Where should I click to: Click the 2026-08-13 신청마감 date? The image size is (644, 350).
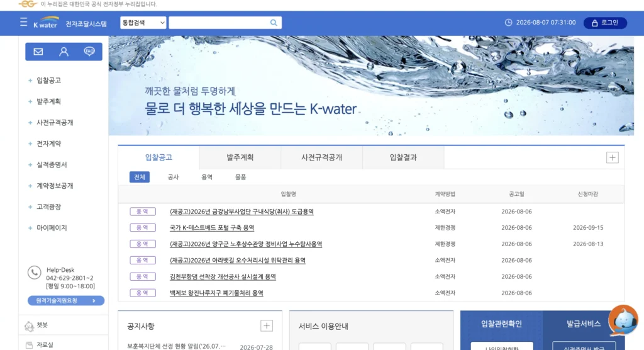(x=588, y=244)
